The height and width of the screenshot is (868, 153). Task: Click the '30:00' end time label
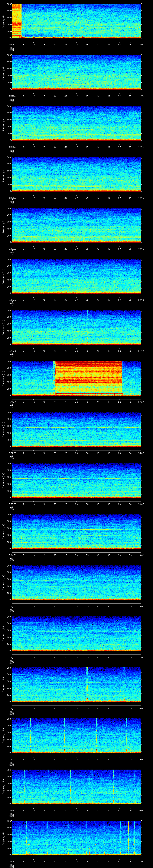point(141,810)
